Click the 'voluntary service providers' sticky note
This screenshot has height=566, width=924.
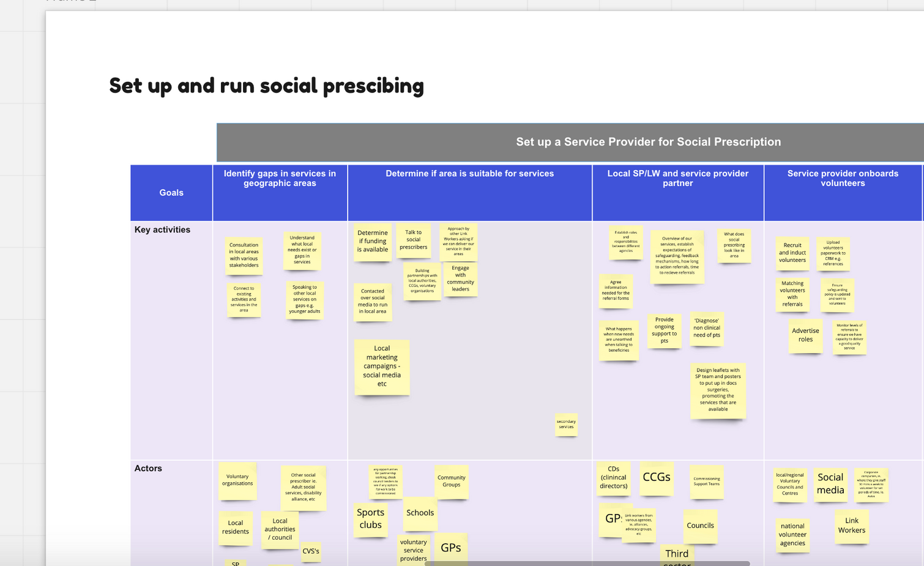pyautogui.click(x=413, y=549)
